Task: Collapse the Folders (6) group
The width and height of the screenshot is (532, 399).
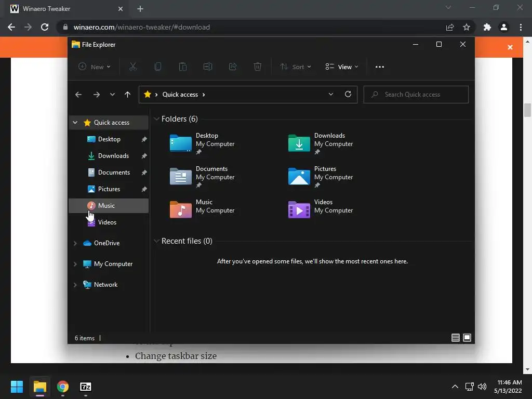Action: point(156,119)
